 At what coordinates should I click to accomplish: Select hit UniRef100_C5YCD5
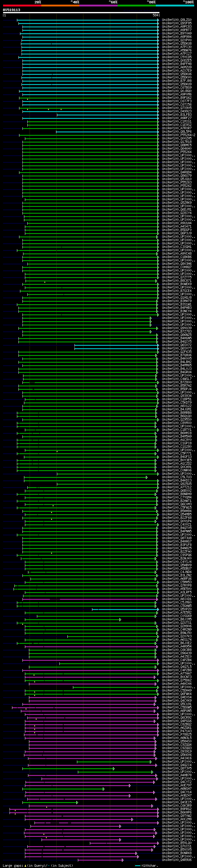(176, 57)
